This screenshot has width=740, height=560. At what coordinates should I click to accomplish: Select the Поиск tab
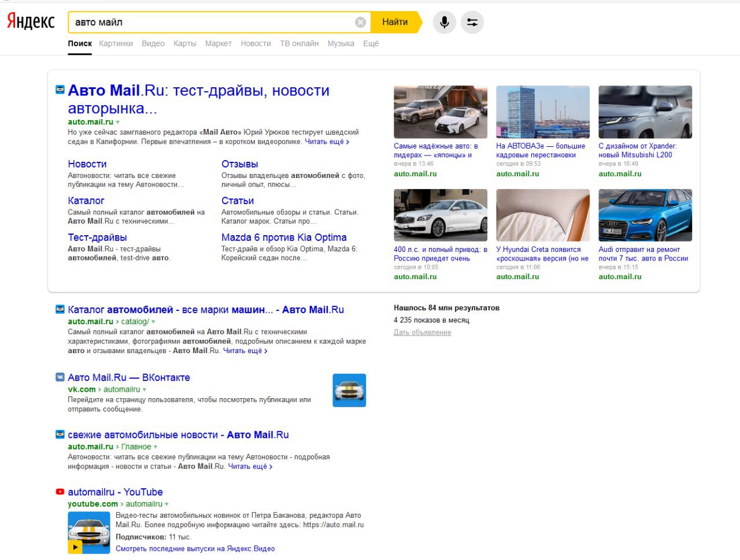(80, 43)
